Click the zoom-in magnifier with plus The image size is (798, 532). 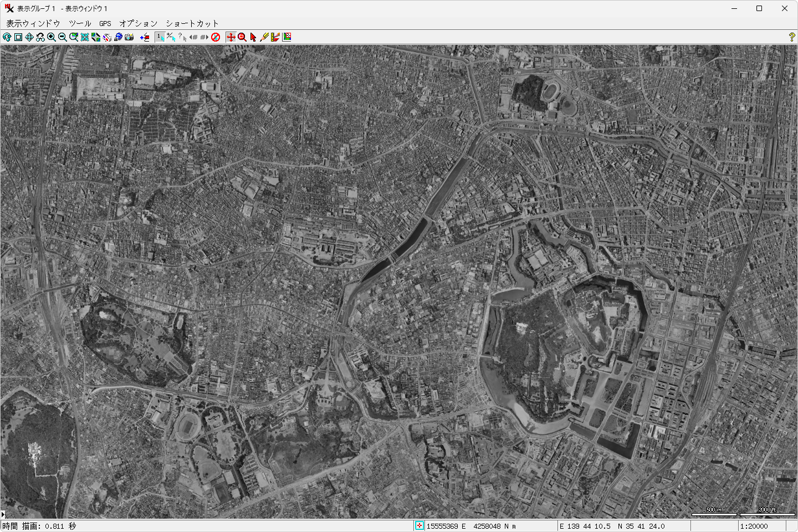(52, 37)
